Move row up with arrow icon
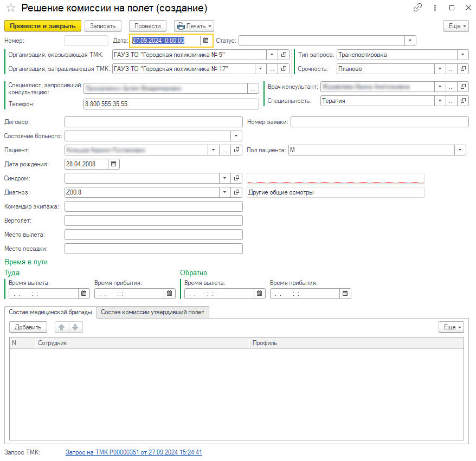The image size is (476, 461). (61, 327)
